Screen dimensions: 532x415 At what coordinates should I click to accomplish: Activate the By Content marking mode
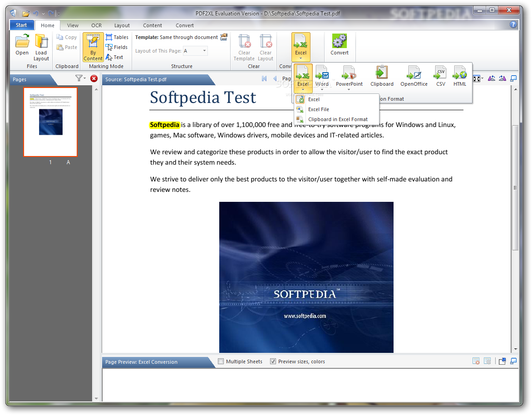coord(93,48)
